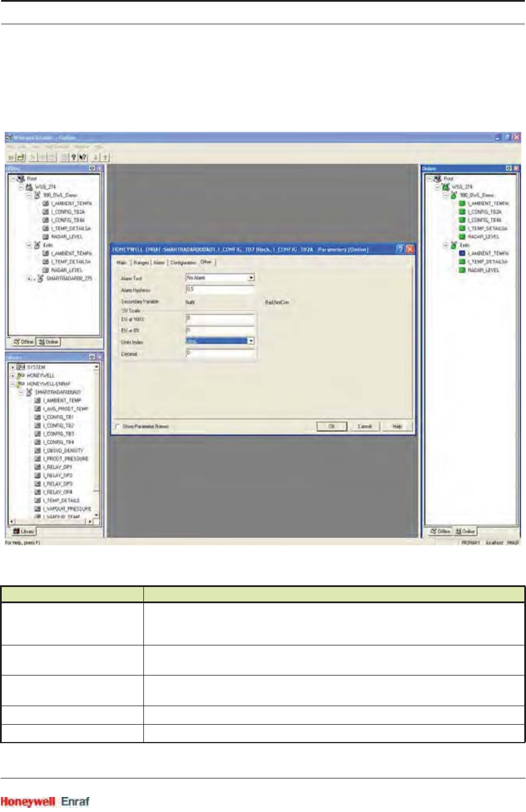Click the dialog title bar help icon
The height and width of the screenshot is (812, 526).
tap(400, 249)
